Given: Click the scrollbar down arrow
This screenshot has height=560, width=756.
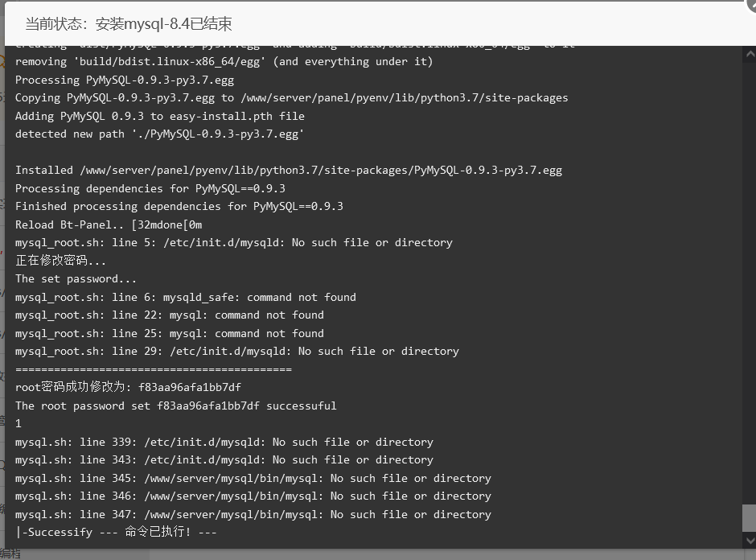Looking at the screenshot, I should click(750, 540).
